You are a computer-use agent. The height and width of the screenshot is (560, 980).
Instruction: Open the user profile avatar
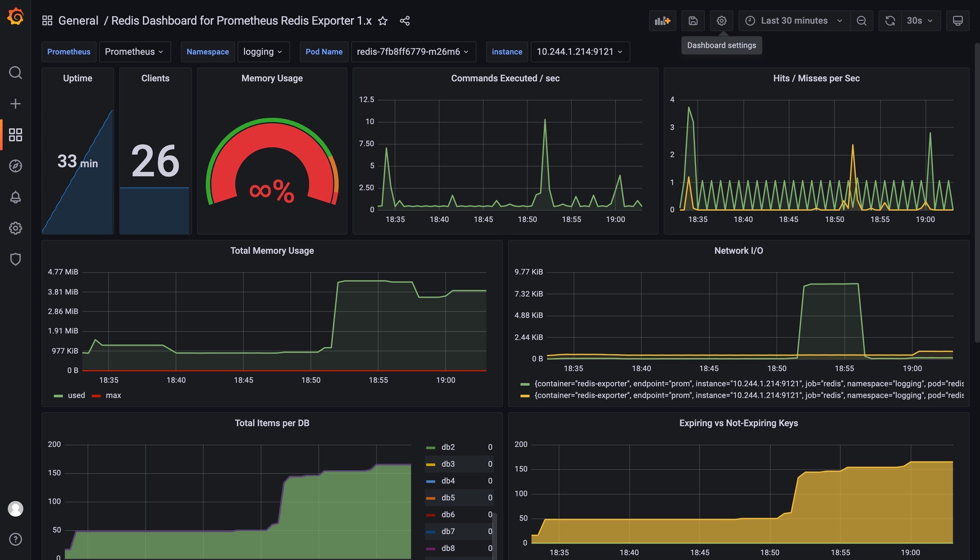[15, 508]
